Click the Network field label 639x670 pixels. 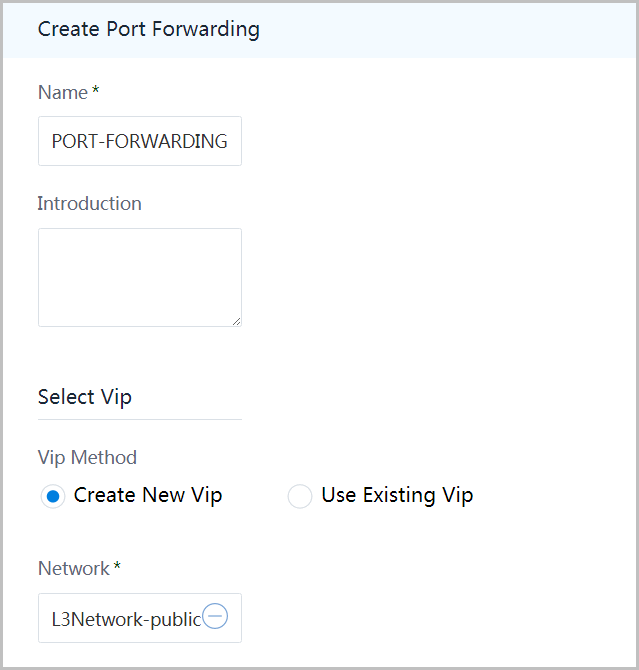click(74, 568)
